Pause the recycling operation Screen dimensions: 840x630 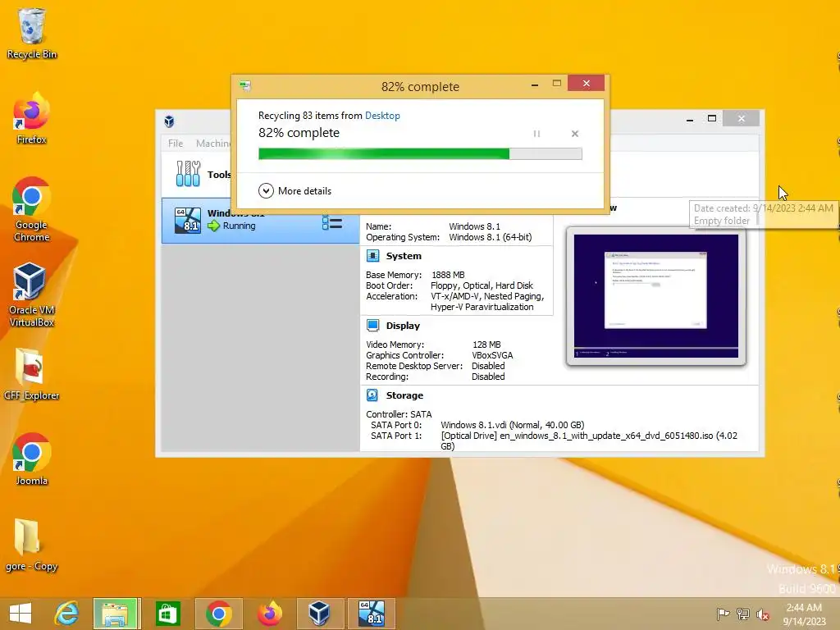coord(536,134)
